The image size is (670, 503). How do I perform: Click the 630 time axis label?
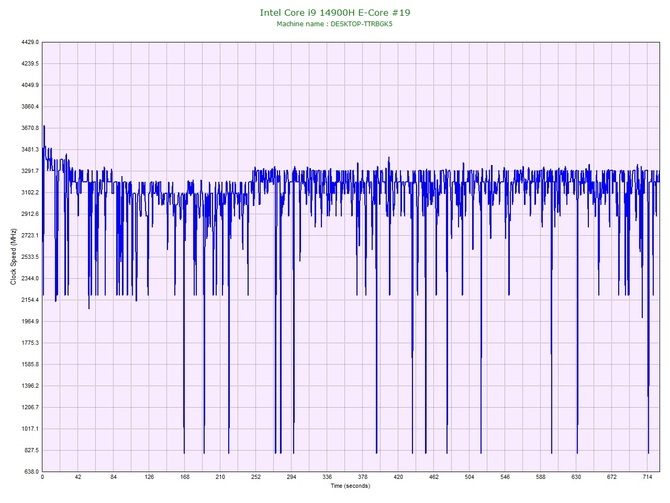coord(576,477)
